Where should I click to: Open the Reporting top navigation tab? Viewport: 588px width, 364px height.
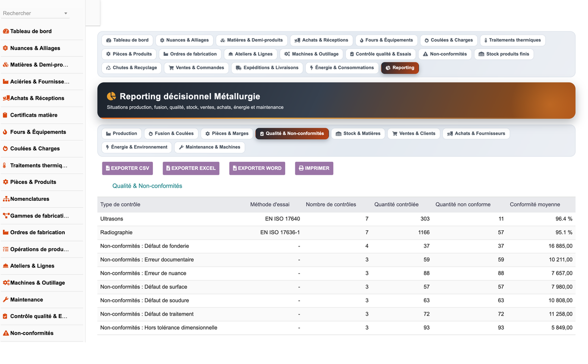click(400, 68)
